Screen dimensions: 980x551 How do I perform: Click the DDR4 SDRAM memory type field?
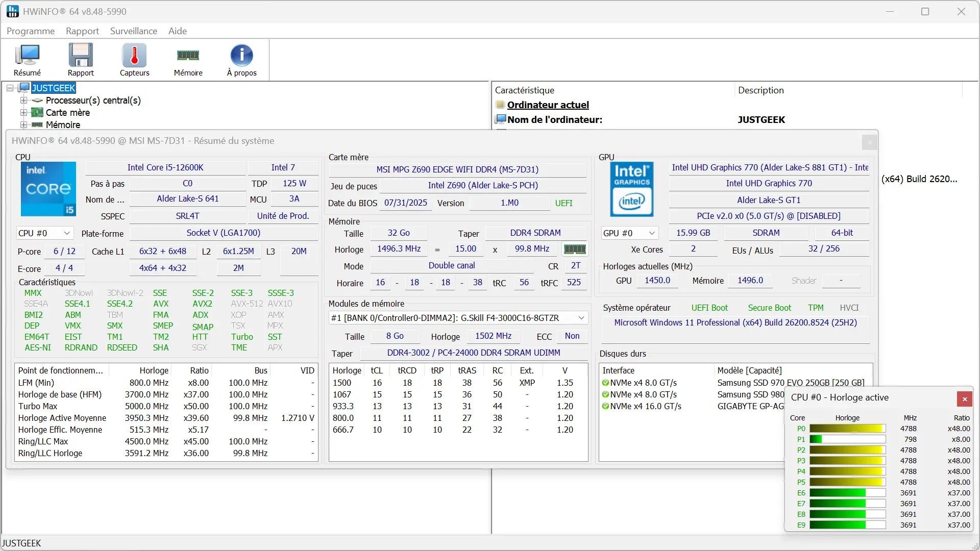[x=535, y=233]
